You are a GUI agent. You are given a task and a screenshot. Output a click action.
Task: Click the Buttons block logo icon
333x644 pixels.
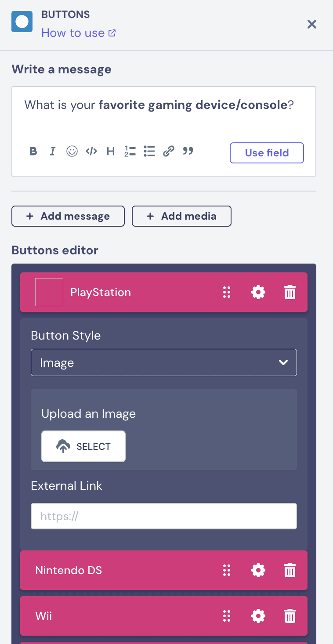point(22,22)
